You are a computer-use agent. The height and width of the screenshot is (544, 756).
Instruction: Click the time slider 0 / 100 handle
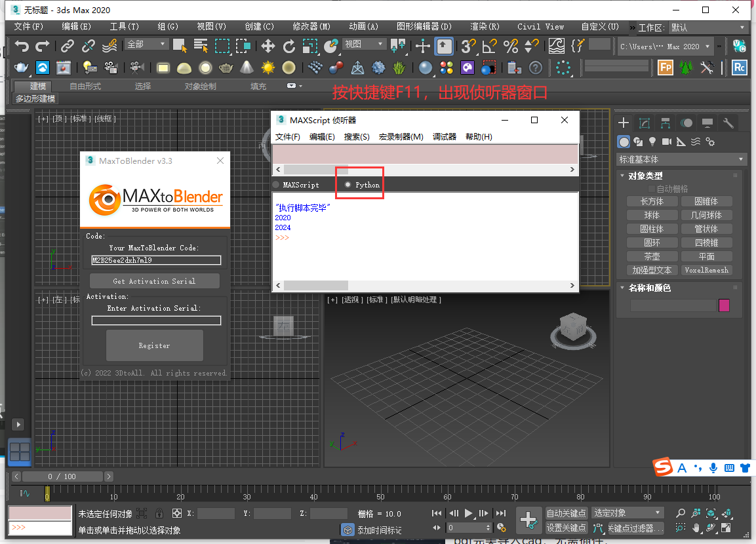pyautogui.click(x=62, y=476)
